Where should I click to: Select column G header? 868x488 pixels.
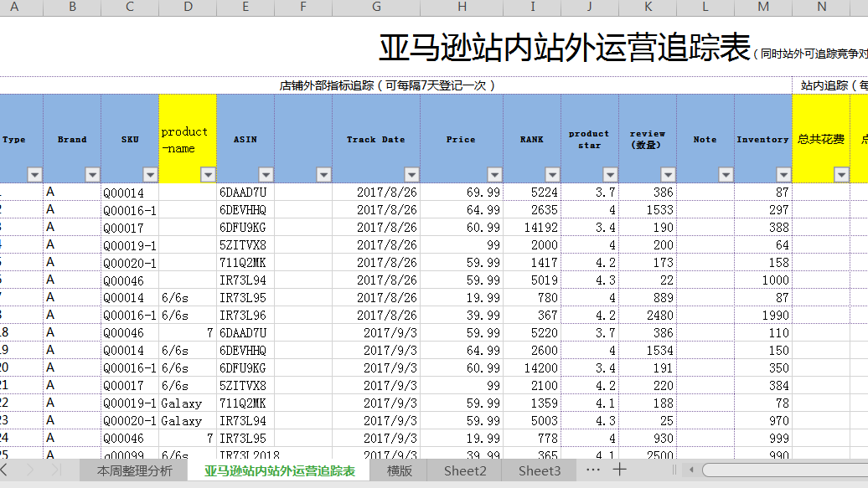(376, 8)
